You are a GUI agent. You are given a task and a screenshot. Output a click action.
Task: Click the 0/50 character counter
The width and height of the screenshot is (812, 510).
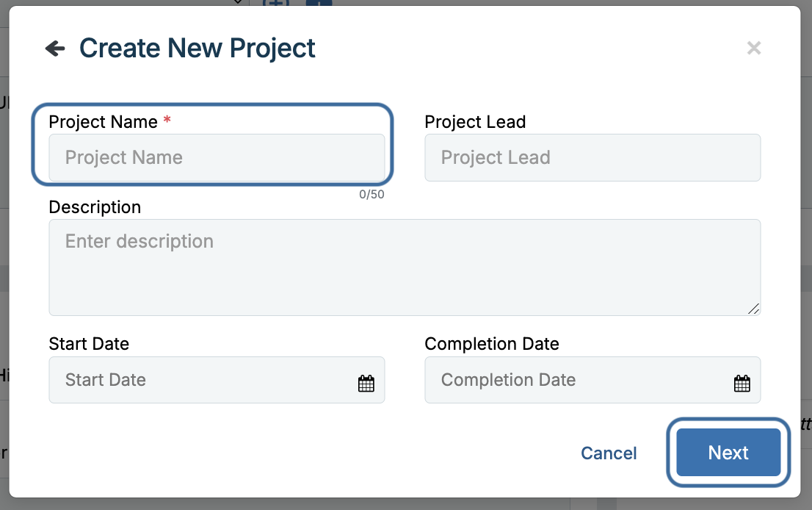371,195
